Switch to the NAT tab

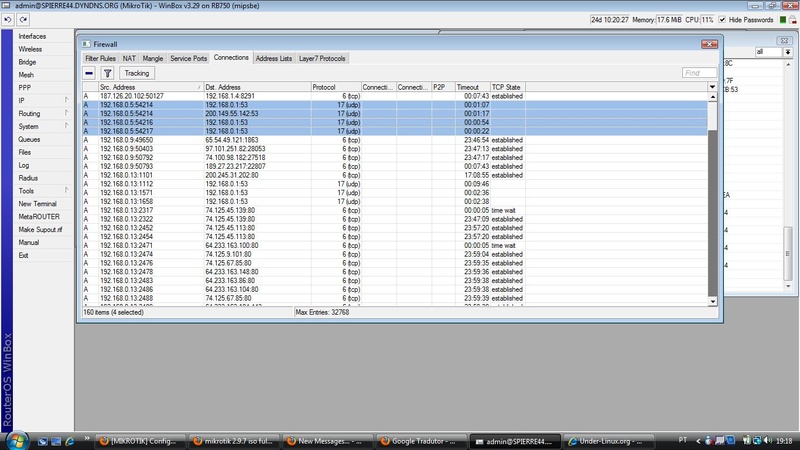(x=129, y=58)
